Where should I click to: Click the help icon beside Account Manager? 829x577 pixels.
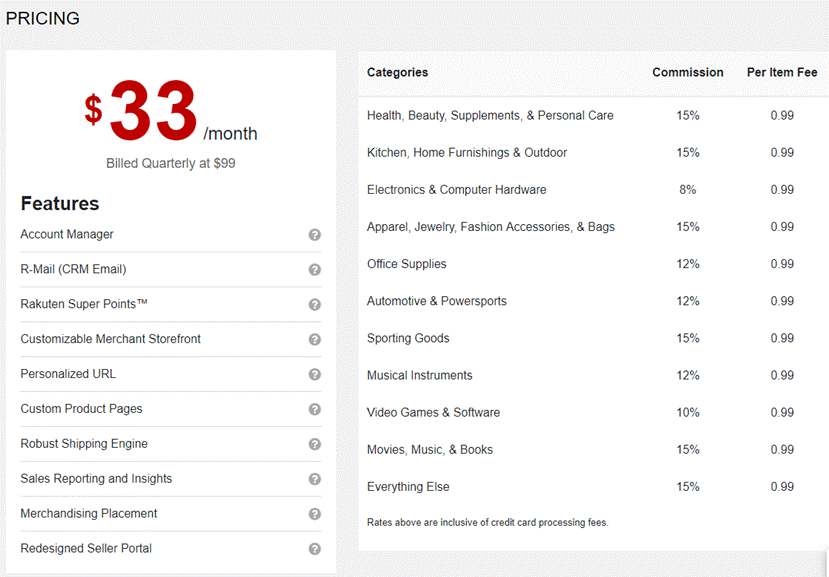click(314, 235)
